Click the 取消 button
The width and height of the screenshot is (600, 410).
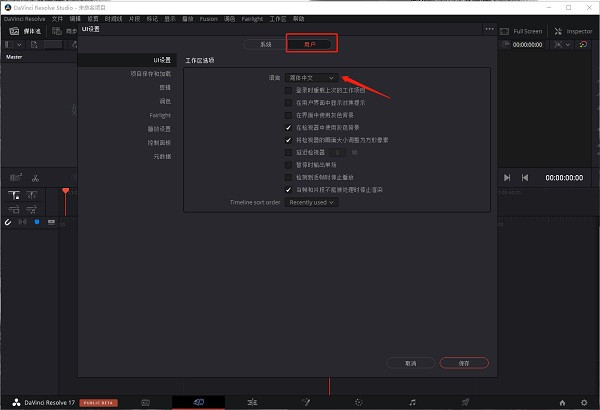tap(411, 364)
